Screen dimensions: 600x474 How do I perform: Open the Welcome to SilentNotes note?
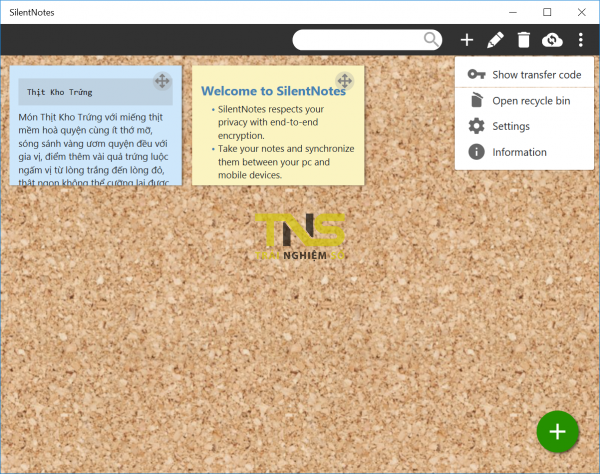click(278, 125)
